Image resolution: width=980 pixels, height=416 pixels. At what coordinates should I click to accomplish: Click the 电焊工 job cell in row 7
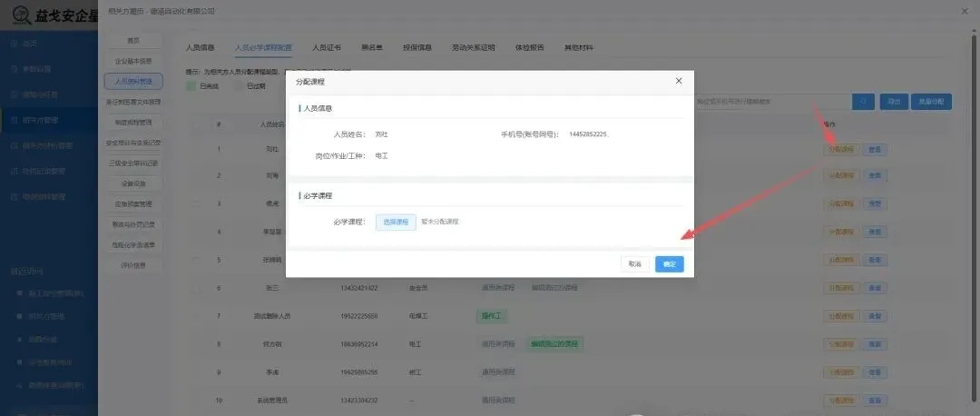click(x=418, y=316)
